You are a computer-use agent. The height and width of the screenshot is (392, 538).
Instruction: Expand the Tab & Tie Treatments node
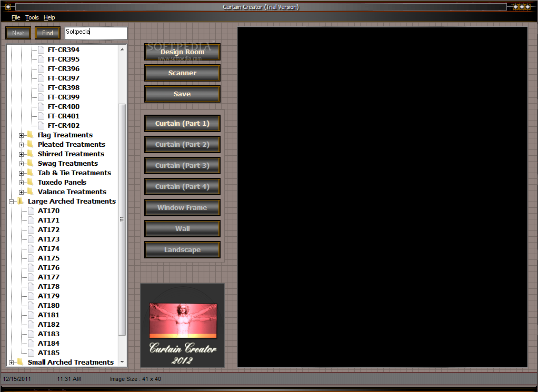click(21, 173)
